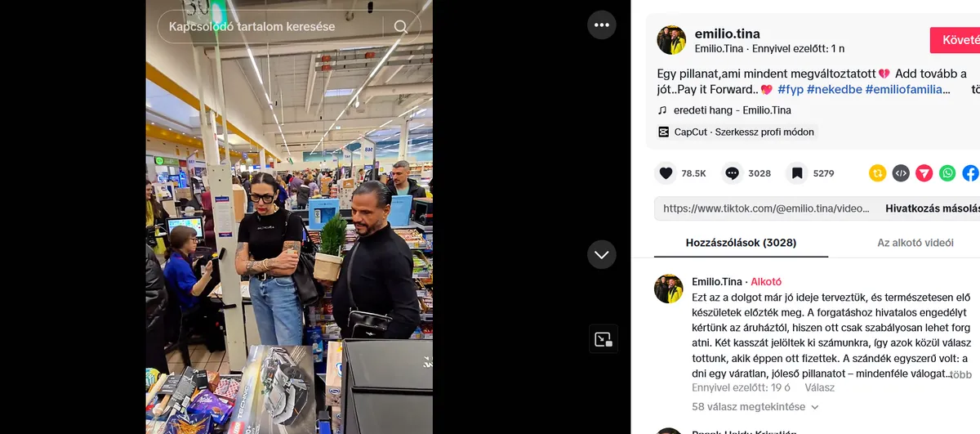Click the yellow repost icon
This screenshot has width=980, height=434.
878,173
